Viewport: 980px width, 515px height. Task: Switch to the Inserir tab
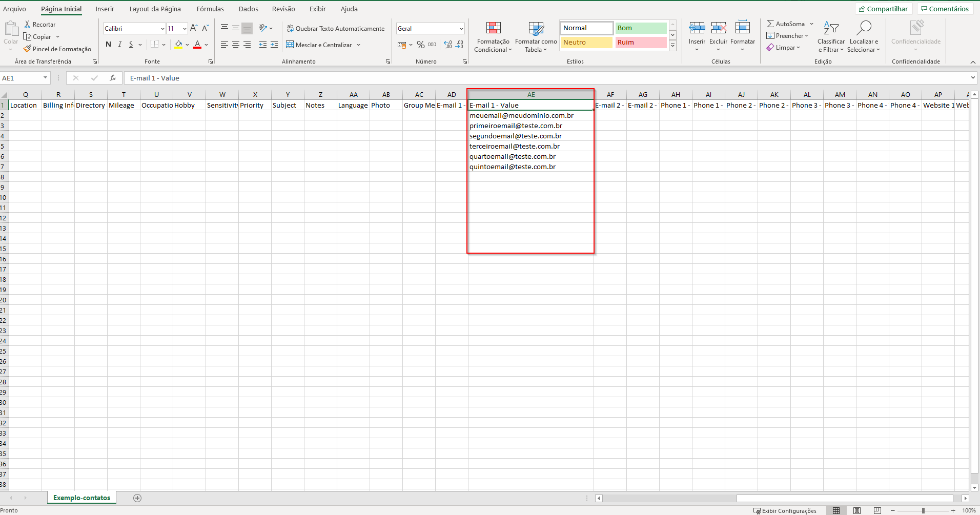pos(105,9)
